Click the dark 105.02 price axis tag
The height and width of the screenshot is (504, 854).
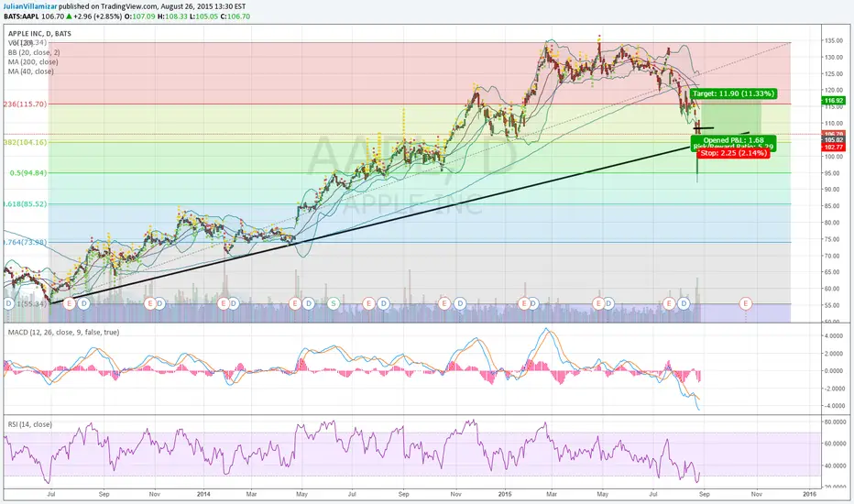pos(834,140)
